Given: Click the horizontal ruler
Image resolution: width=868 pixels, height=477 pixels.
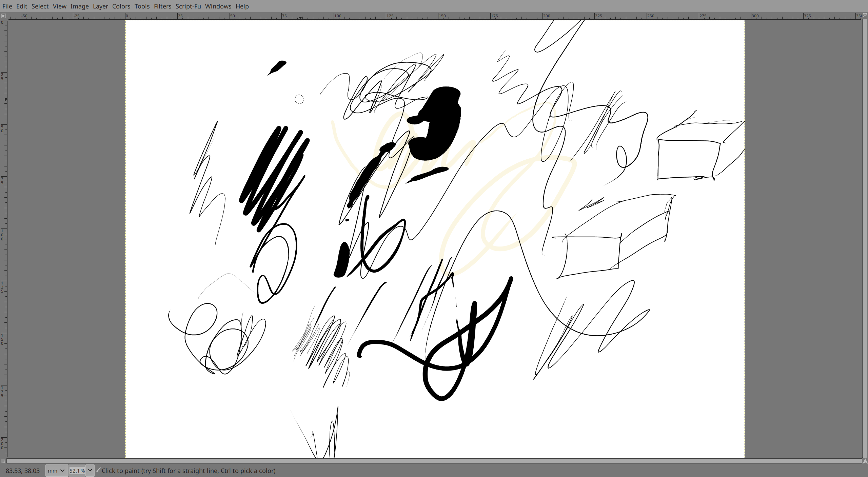Looking at the screenshot, I should (434, 16).
